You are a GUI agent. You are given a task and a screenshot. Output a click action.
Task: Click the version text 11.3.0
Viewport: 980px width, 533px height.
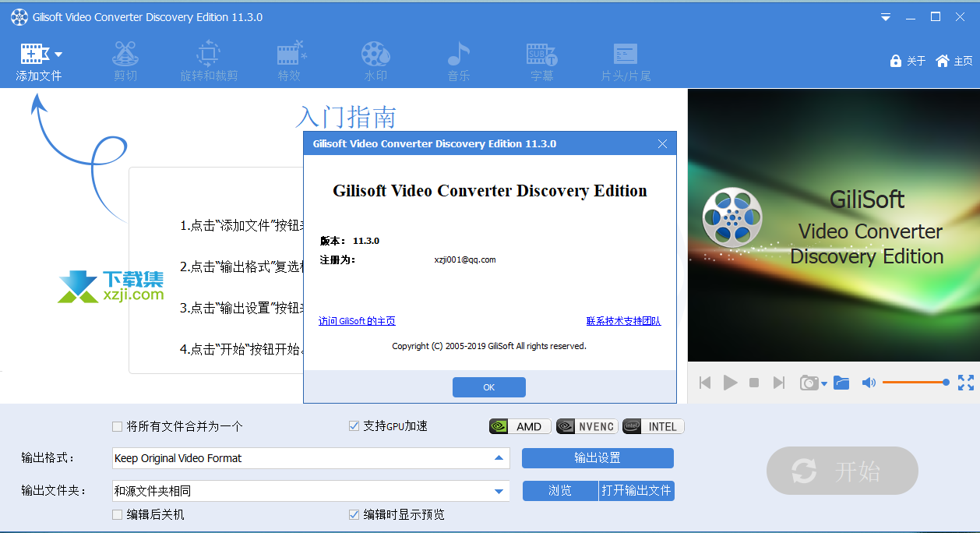click(x=366, y=241)
